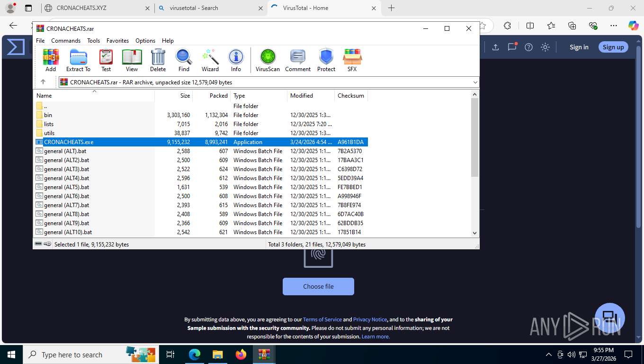
Task: Open the Options menu
Action: (x=145, y=41)
